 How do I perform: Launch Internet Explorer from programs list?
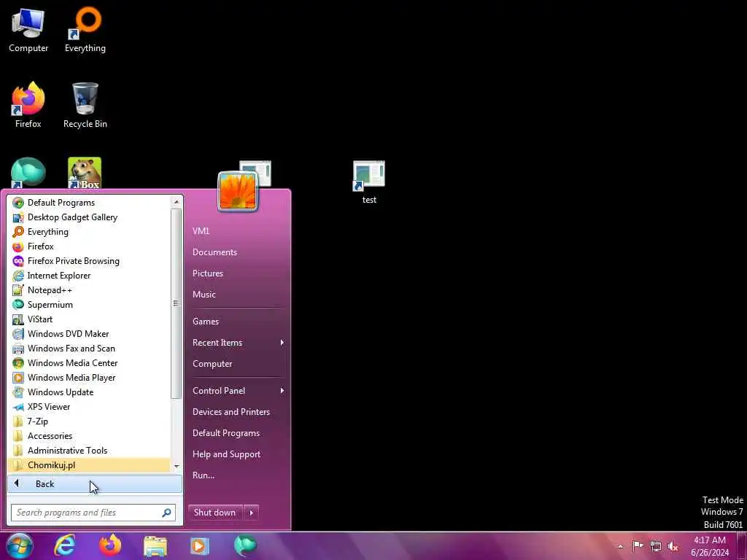(x=89, y=276)
